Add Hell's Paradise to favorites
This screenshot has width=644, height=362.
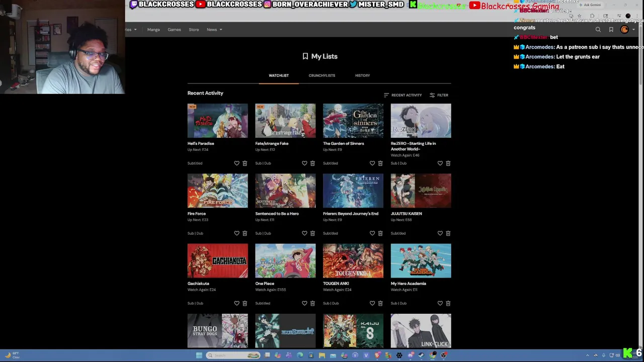coord(236,163)
